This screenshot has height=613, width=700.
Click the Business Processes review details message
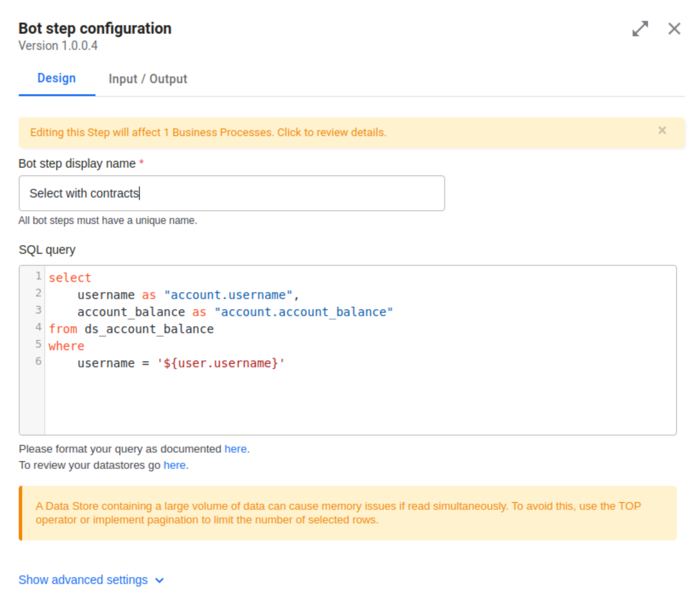(208, 132)
